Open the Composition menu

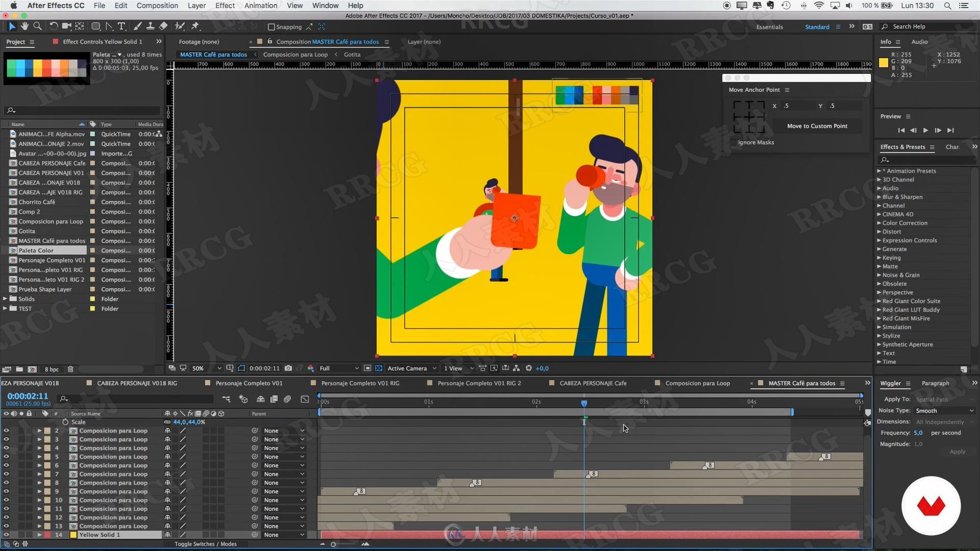(x=157, y=6)
